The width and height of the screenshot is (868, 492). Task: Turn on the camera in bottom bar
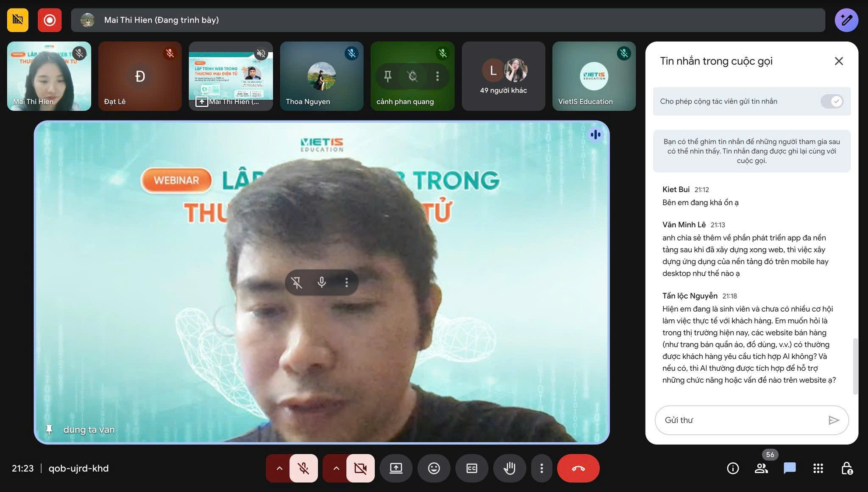(x=360, y=468)
